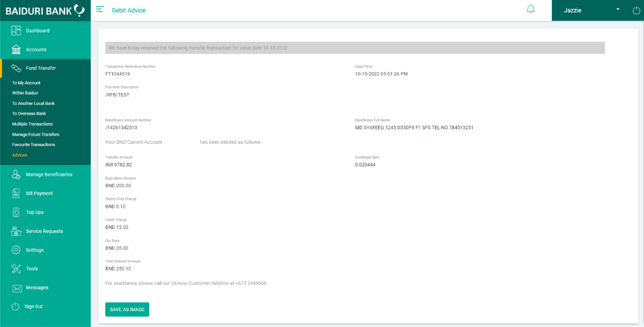Click date/time value 10-10-2022 05:01:26 PM
644x327 pixels.
pos(381,74)
